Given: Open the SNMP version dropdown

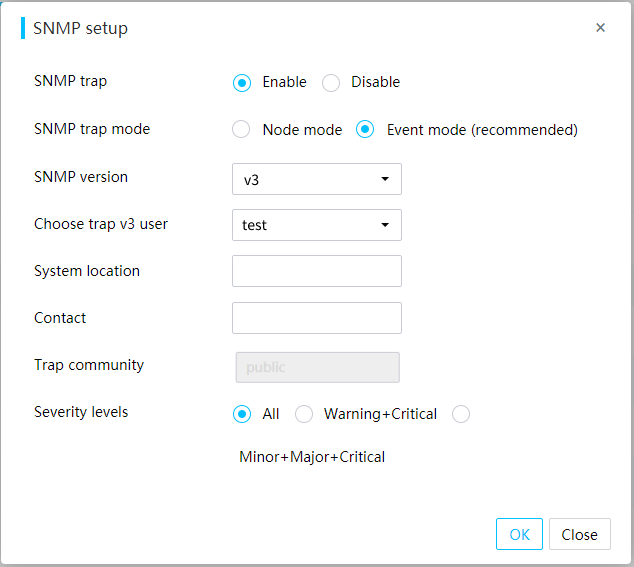Looking at the screenshot, I should point(317,179).
